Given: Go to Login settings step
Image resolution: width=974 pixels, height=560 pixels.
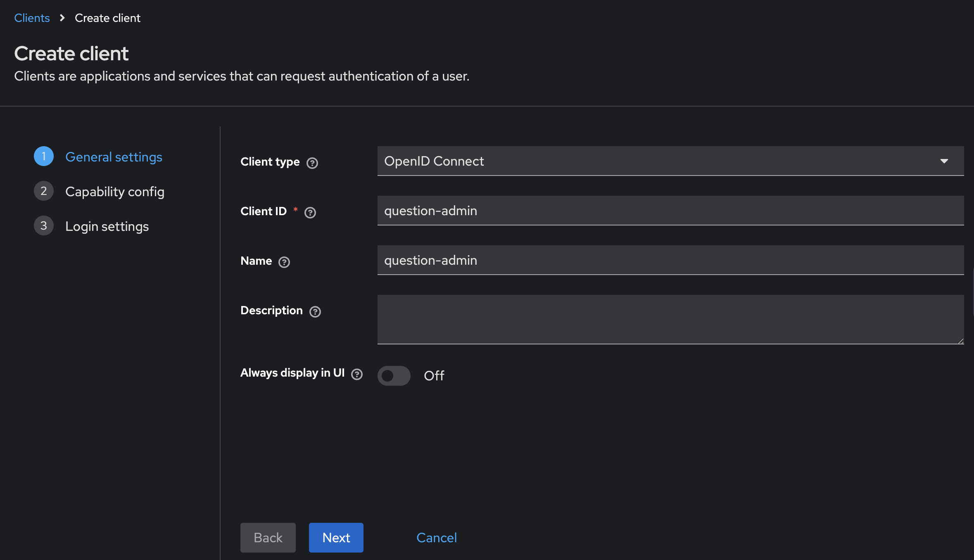Looking at the screenshot, I should click(107, 226).
